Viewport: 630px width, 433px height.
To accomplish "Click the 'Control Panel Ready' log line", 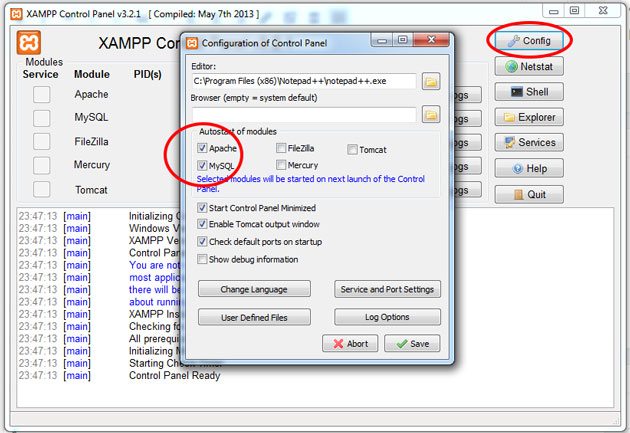I will [175, 376].
